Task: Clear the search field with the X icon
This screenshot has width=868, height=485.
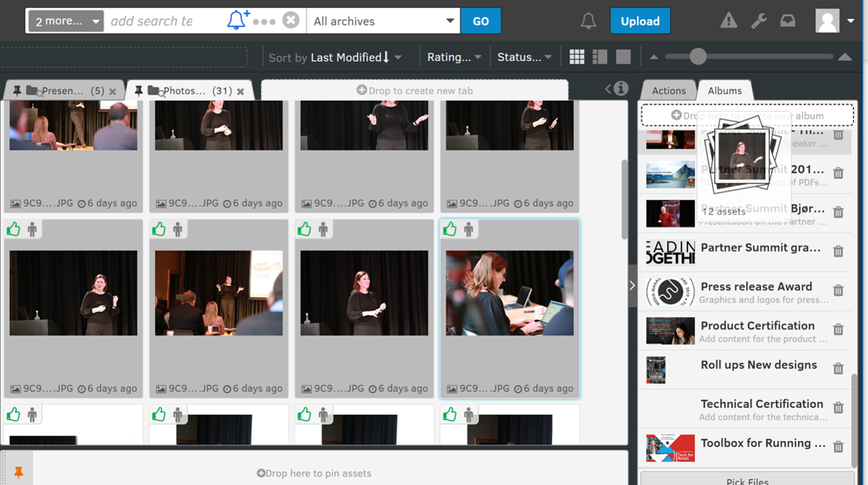Action: (x=291, y=21)
